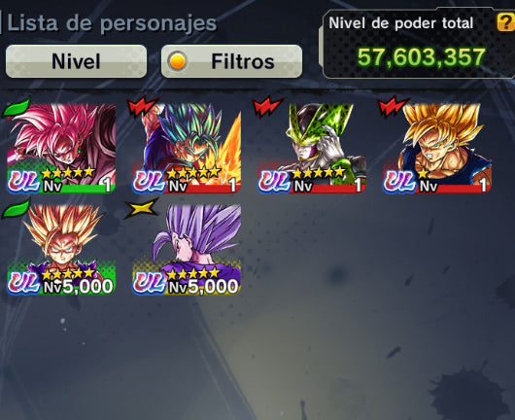Select the Perfect Cell character card
This screenshot has height=420, width=515.
click(x=312, y=148)
